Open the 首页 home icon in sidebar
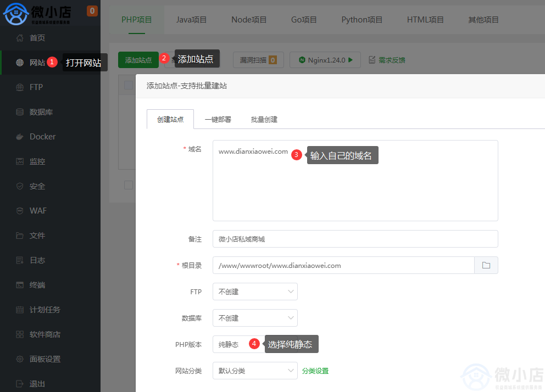Screen dimensions: 545x392 pos(20,38)
